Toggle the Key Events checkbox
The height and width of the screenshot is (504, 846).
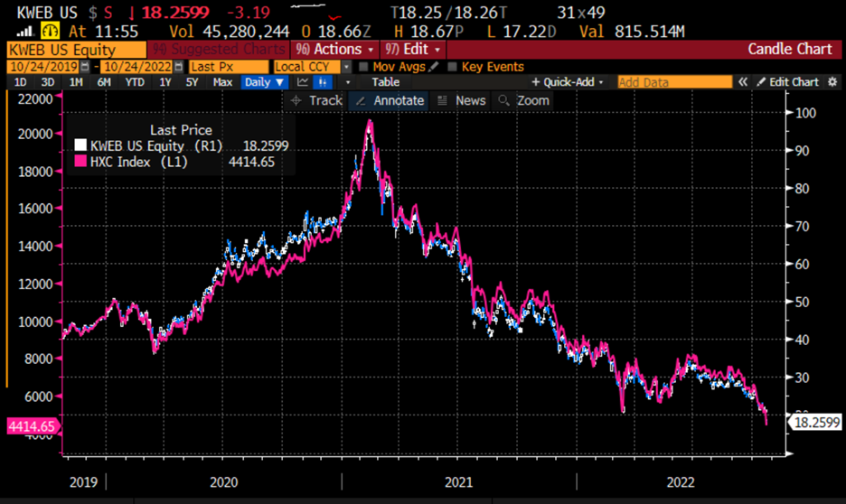coord(452,67)
